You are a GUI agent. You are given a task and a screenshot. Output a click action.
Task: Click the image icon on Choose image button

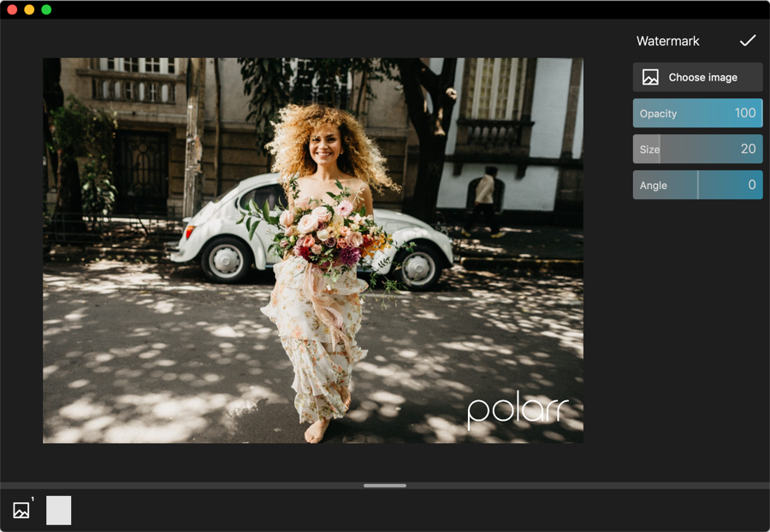pyautogui.click(x=652, y=77)
